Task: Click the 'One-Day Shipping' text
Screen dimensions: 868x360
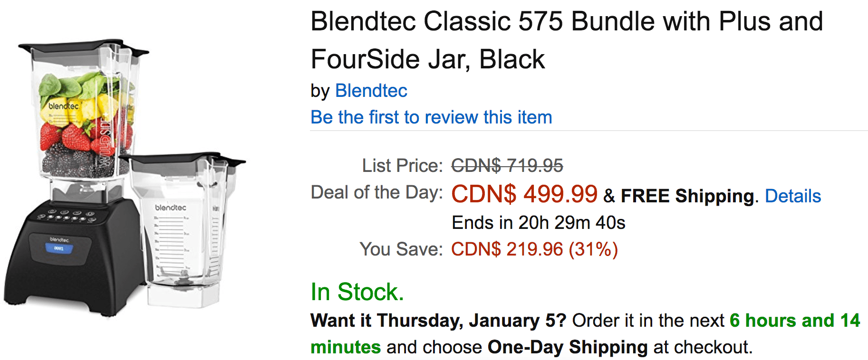Action: (568, 347)
